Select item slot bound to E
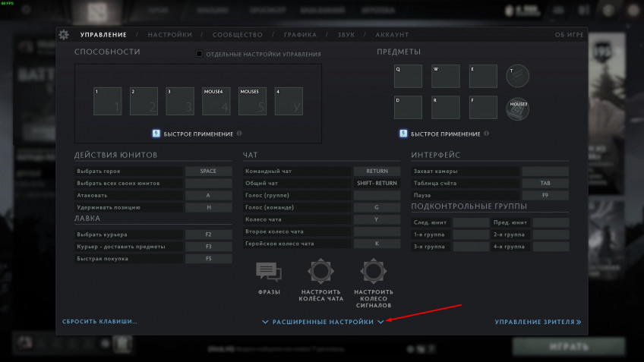This screenshot has width=644, height=362. [483, 76]
